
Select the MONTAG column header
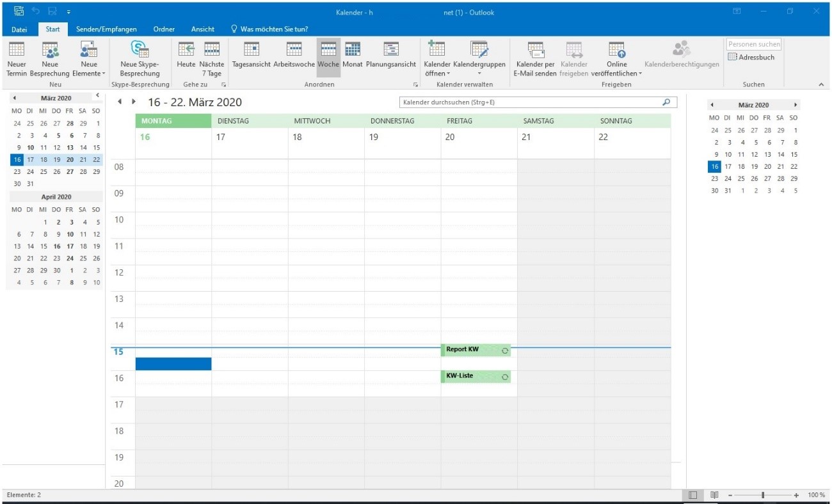(x=173, y=121)
